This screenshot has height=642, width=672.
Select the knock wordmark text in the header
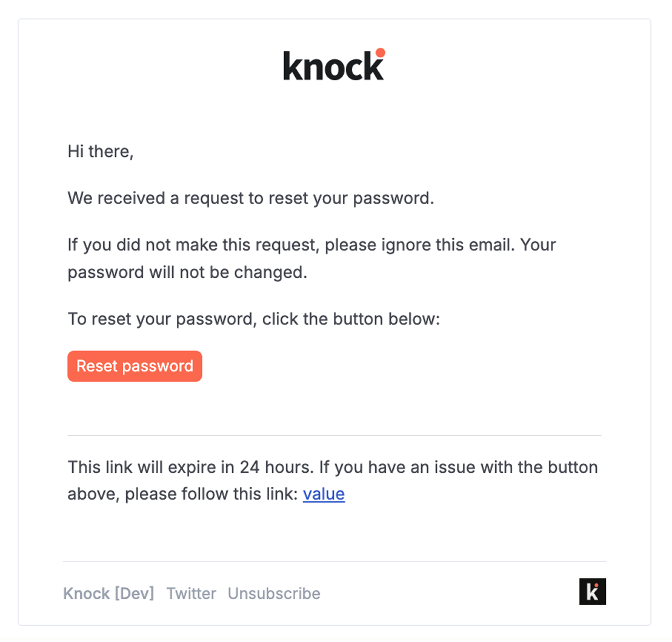click(330, 69)
